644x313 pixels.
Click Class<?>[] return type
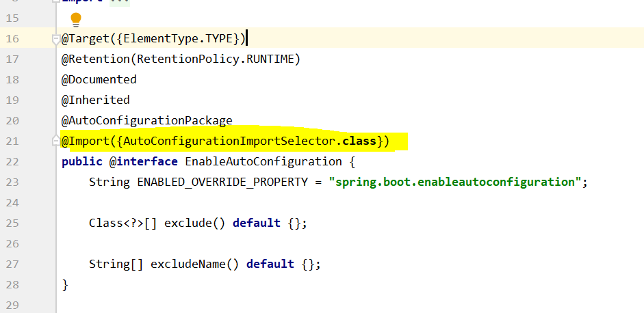(123, 223)
